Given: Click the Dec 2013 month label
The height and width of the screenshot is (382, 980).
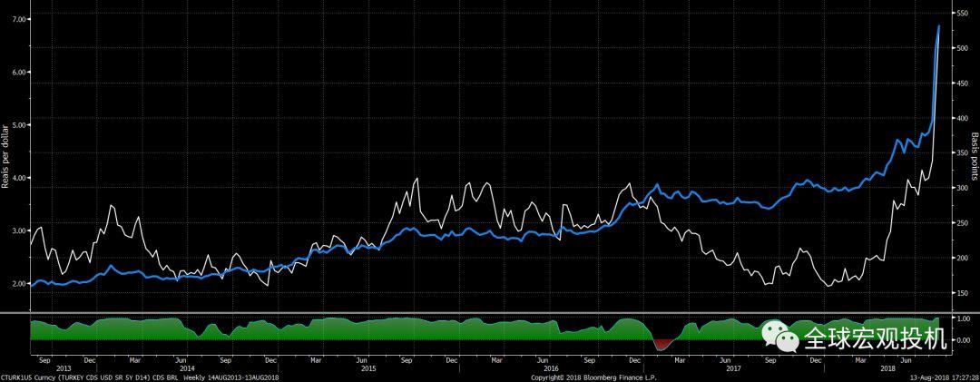Looking at the screenshot, I should coord(90,361).
